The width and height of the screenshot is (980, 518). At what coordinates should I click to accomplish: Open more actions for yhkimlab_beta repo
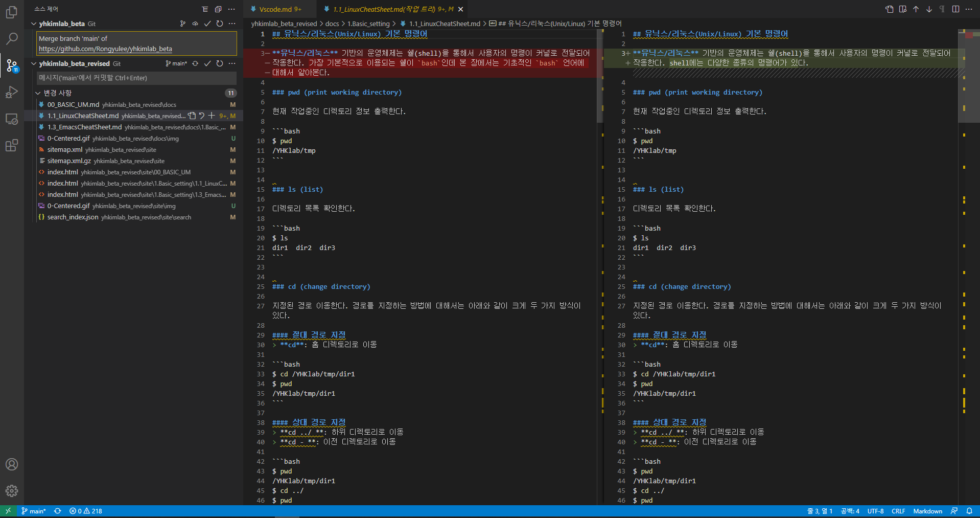232,24
